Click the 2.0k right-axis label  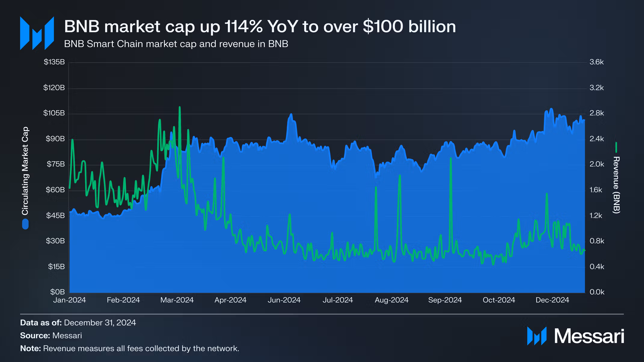point(597,164)
